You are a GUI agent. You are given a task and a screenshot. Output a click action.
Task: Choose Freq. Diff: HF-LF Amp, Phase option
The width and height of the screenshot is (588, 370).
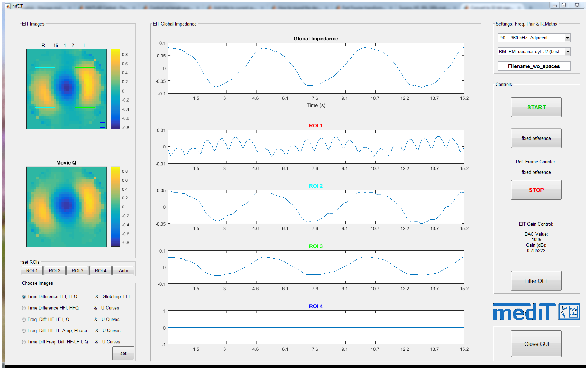pyautogui.click(x=24, y=331)
